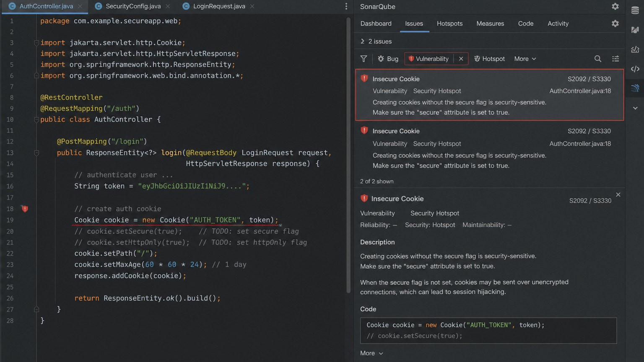Open the Database tool window icon
The image size is (644, 362).
pyautogui.click(x=635, y=10)
